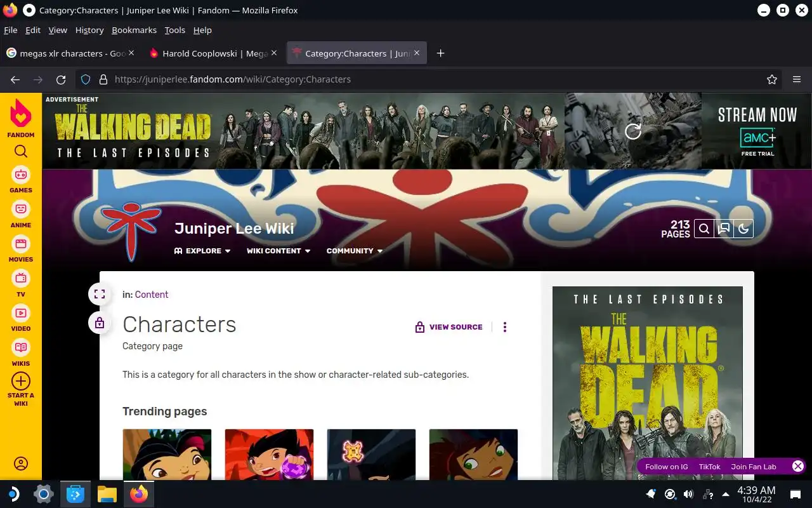The image size is (812, 508).
Task: Open the Fandom sidebar search icon
Action: click(21, 151)
